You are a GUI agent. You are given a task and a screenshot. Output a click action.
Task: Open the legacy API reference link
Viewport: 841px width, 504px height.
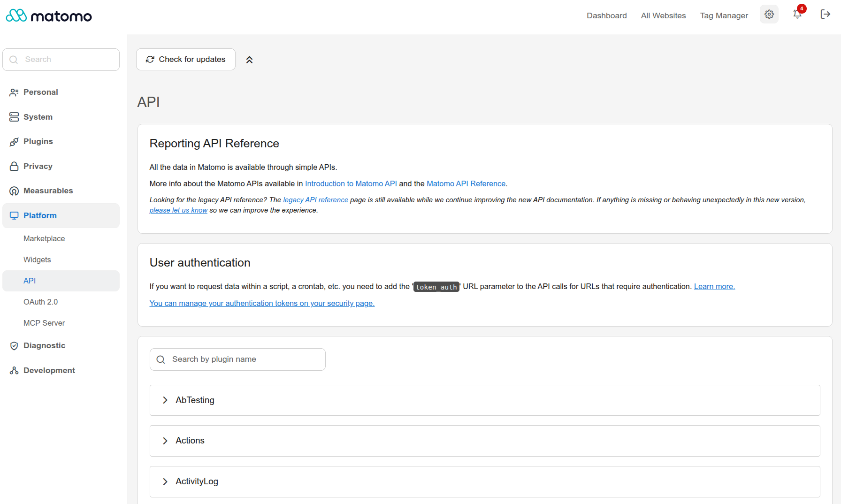pyautogui.click(x=315, y=200)
